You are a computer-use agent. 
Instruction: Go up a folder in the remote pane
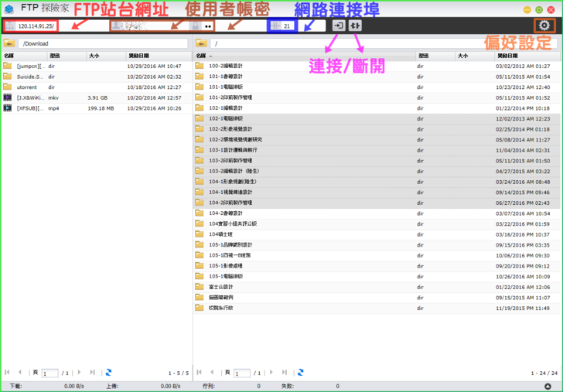point(200,44)
